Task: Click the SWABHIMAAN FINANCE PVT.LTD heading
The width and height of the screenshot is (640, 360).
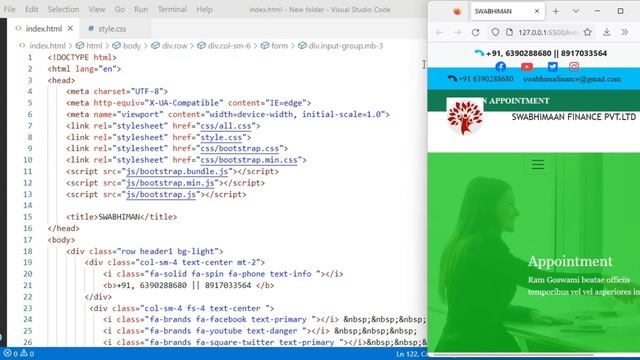Action: pos(573,117)
